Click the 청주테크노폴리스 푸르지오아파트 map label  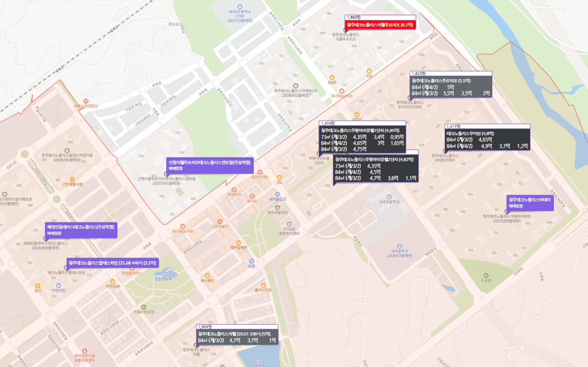(x=411, y=105)
